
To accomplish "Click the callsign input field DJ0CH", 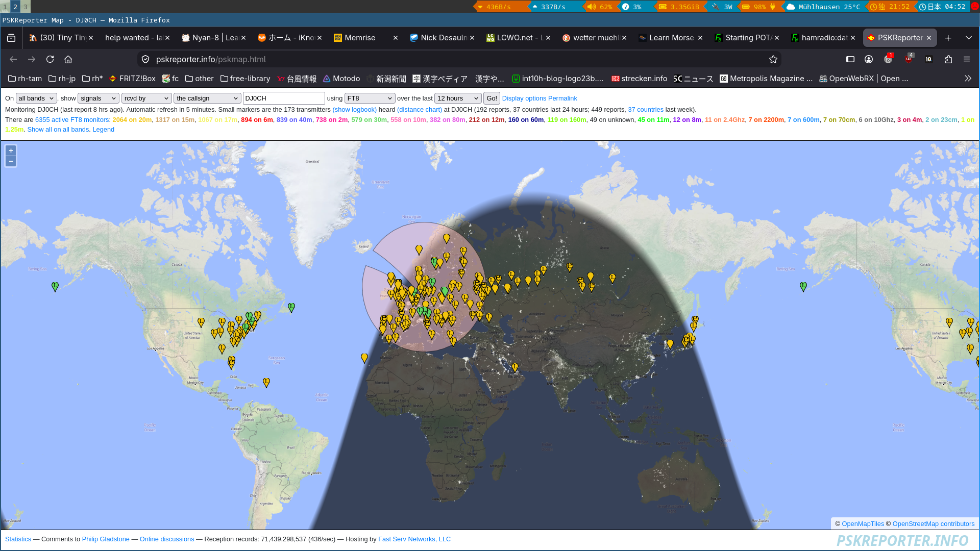I will 284,98.
